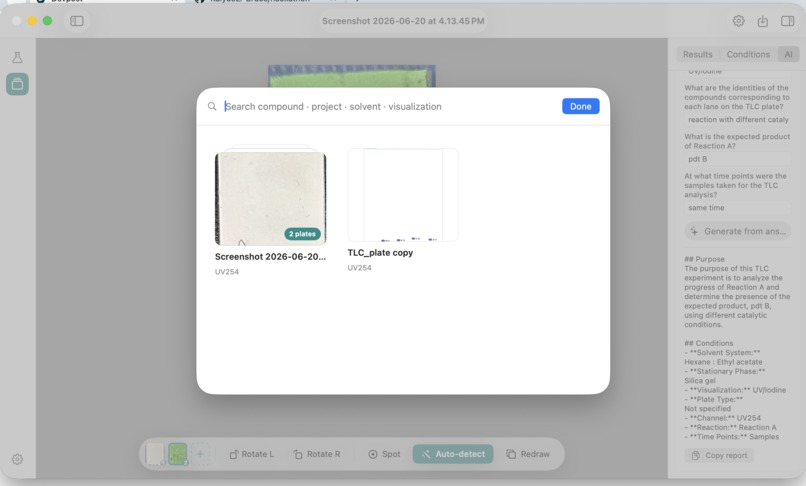Click the Redraw button
The width and height of the screenshot is (806, 486).
coord(528,454)
